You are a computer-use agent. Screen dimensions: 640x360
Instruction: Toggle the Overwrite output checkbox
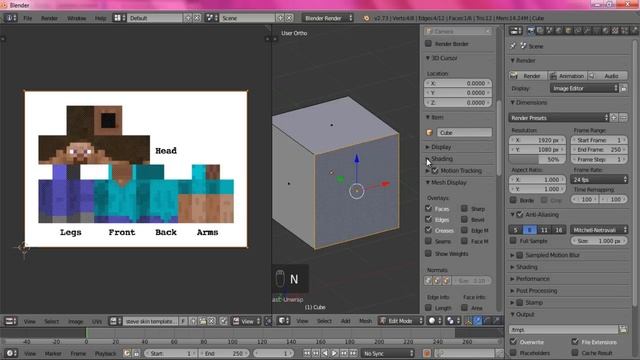[x=513, y=341]
